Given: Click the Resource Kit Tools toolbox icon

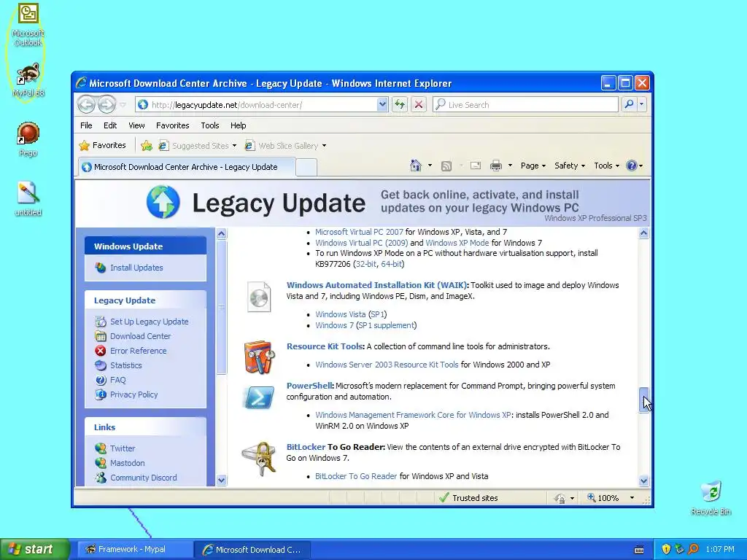Looking at the screenshot, I should point(259,357).
